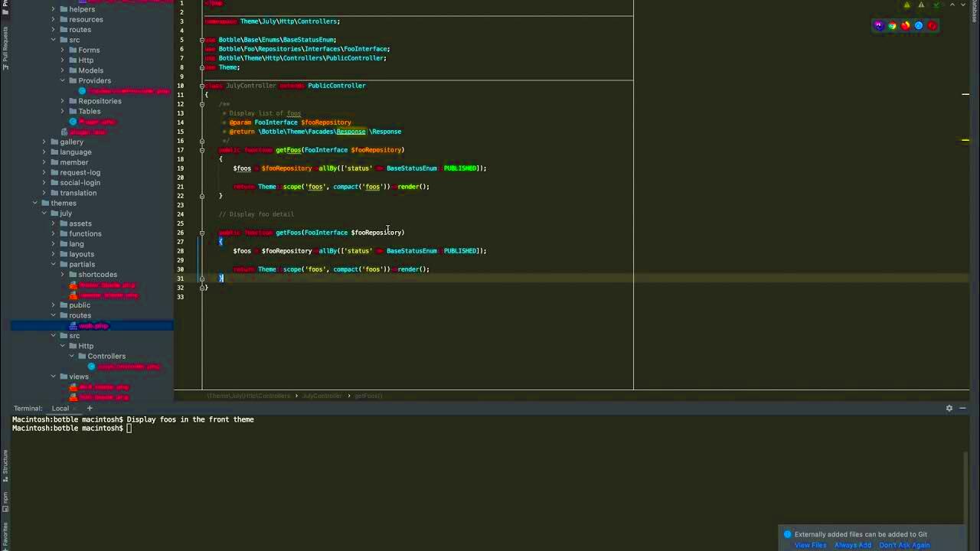Image resolution: width=980 pixels, height=551 pixels.
Task: Click line number 19 in gutter
Action: pyautogui.click(x=181, y=168)
